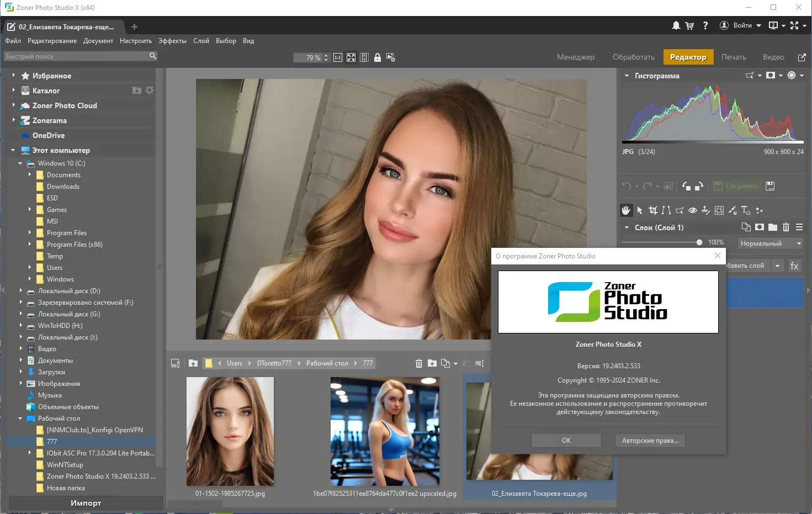Delete layer using trash icon in Layers panel

pos(786,227)
